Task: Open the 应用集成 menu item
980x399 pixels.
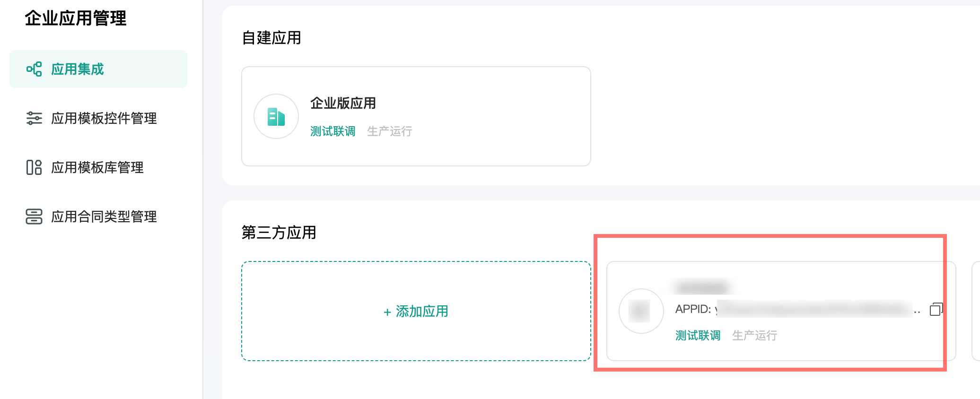Action: (98, 69)
